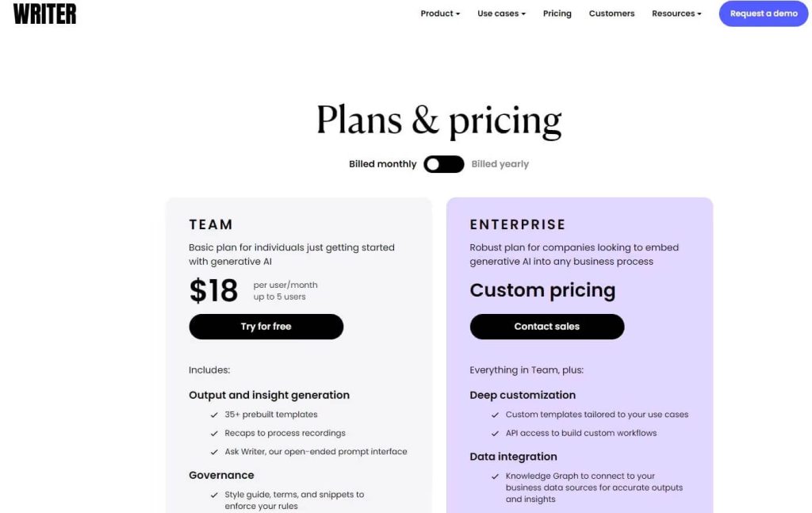The height and width of the screenshot is (513, 812).
Task: Click checkmark next to Recaps to process recordings
Action: tap(214, 434)
